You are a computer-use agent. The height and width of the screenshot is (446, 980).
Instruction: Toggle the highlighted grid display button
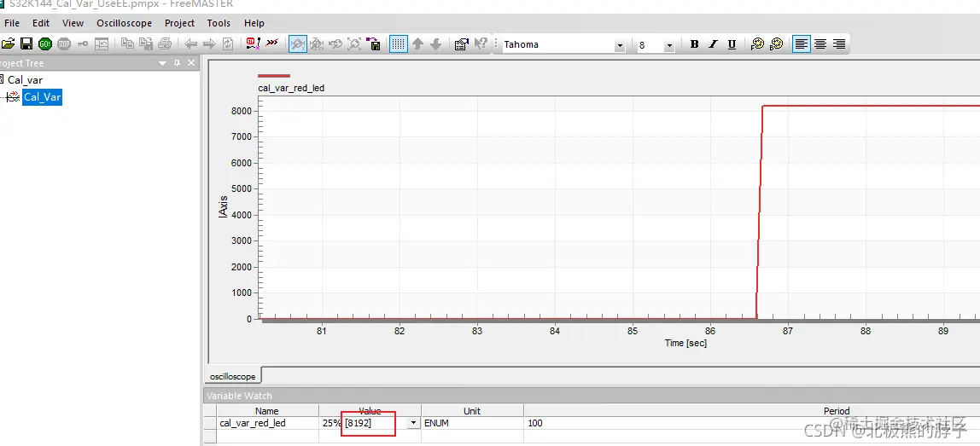click(399, 43)
